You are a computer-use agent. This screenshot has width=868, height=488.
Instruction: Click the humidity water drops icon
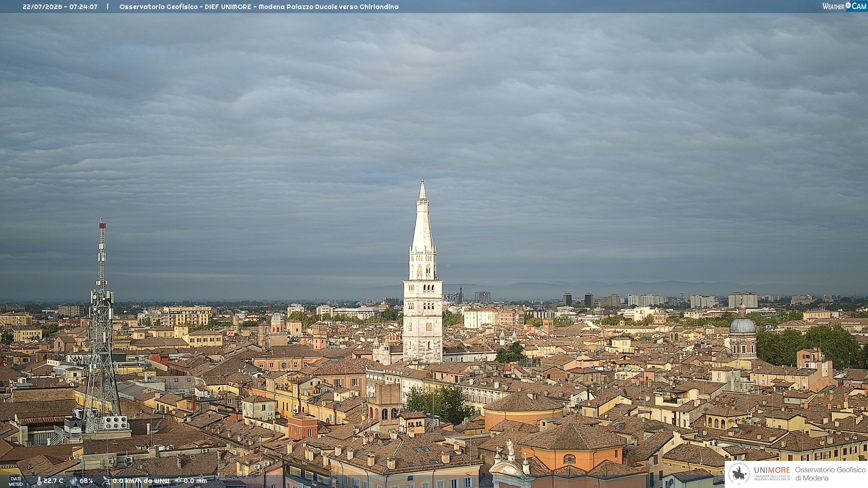(x=74, y=481)
